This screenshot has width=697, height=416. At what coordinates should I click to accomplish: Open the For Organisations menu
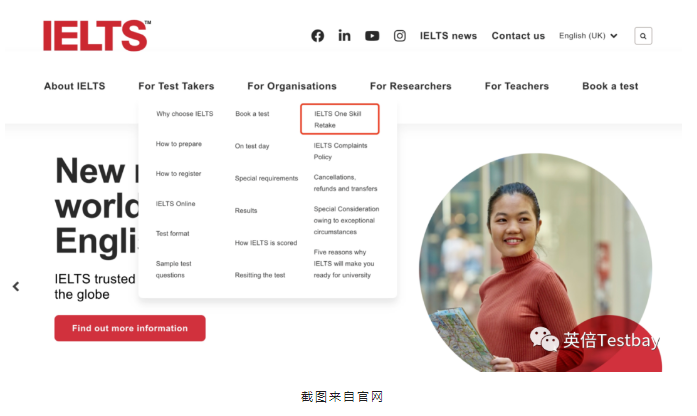coord(292,86)
